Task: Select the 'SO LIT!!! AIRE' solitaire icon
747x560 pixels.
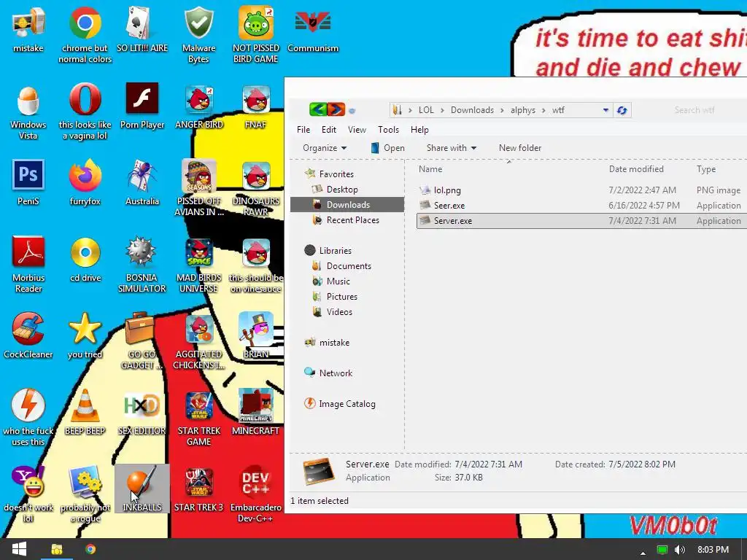Action: [142, 29]
